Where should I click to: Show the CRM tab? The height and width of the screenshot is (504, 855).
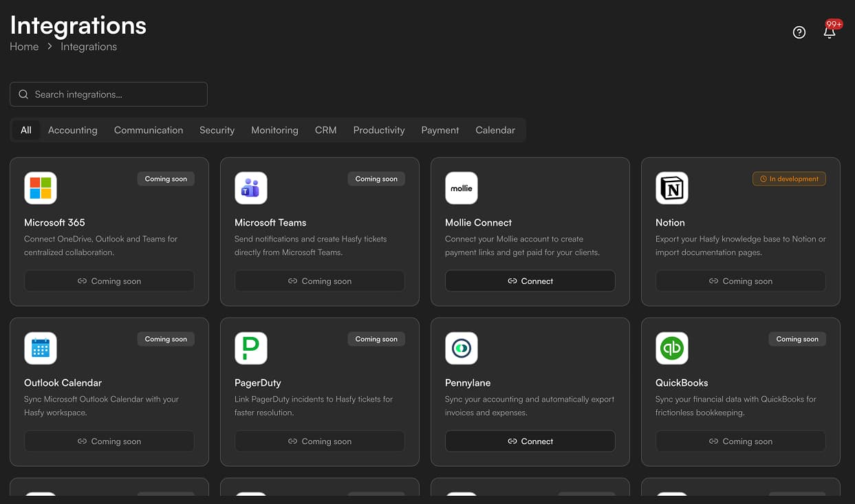coord(326,130)
